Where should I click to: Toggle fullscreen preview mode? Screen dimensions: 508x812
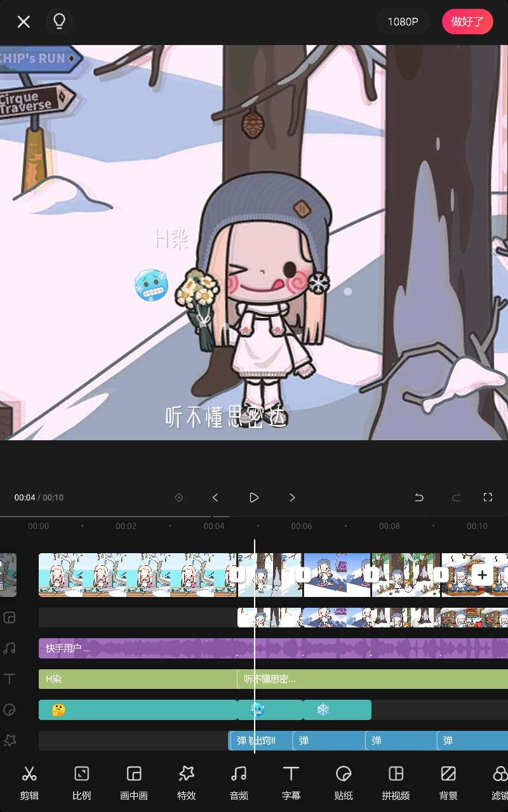(x=488, y=497)
